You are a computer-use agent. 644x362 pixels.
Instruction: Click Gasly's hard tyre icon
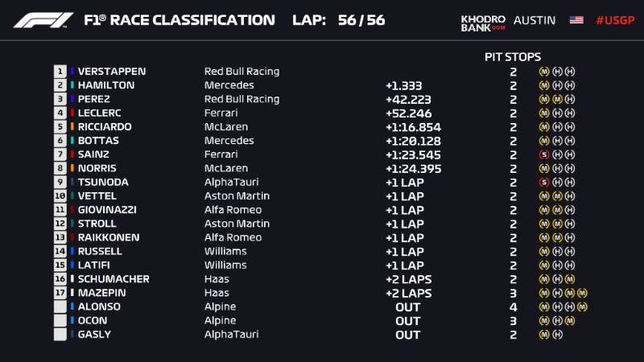click(x=557, y=334)
